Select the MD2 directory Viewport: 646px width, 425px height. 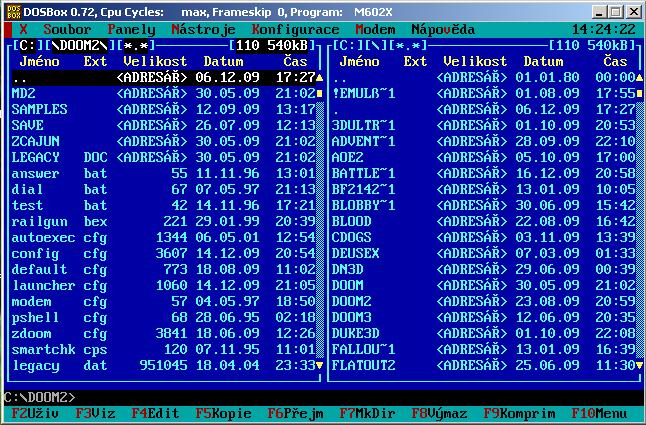[x=164, y=93]
